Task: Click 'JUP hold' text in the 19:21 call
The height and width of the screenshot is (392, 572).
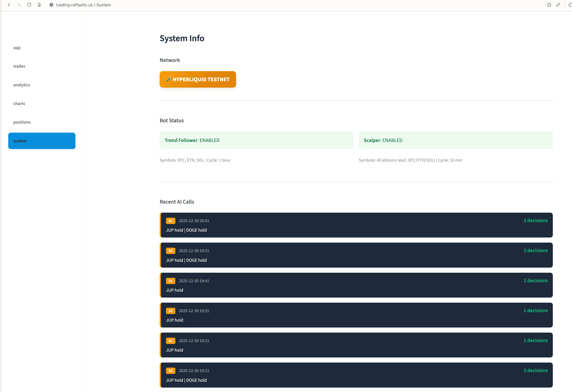Action: 175,350
